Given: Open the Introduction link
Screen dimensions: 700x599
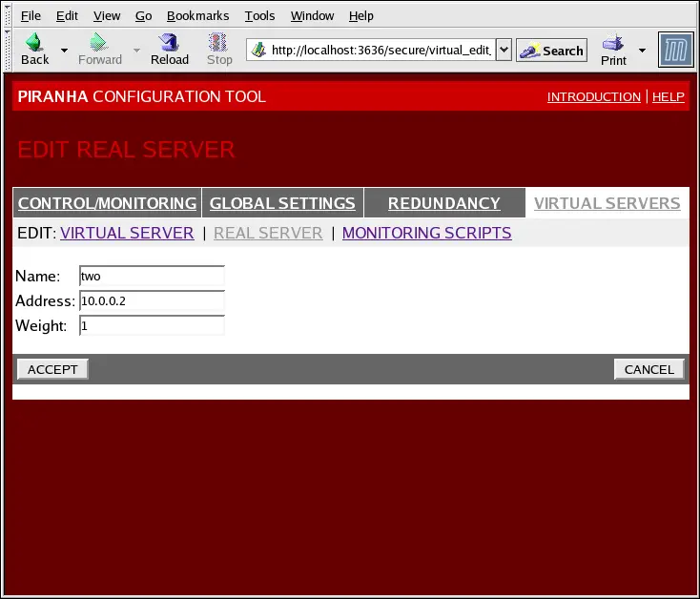Looking at the screenshot, I should coord(593,96).
